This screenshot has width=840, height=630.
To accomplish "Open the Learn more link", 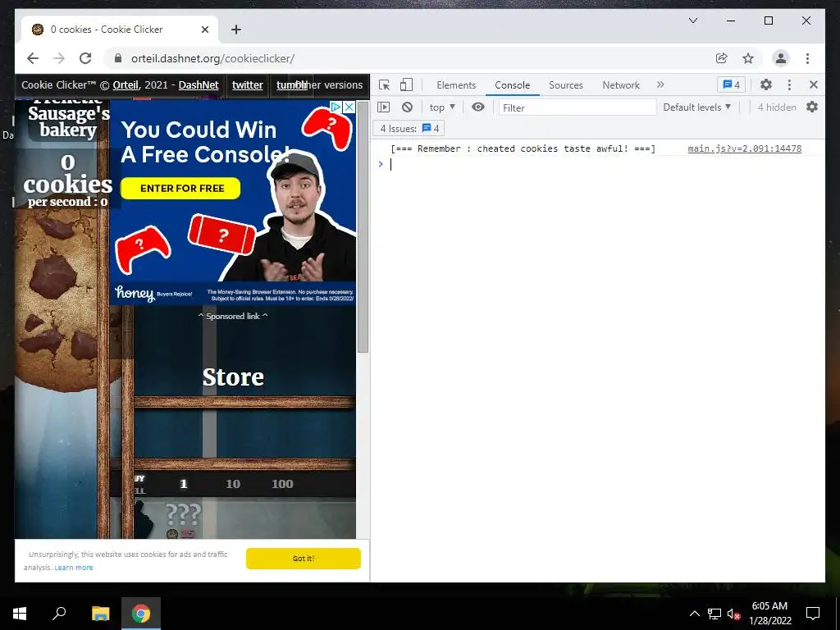I will tap(73, 568).
